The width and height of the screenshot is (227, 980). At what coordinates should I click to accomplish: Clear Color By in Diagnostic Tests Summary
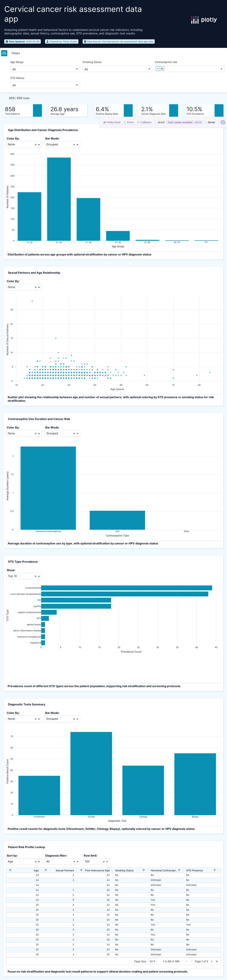(x=35, y=719)
